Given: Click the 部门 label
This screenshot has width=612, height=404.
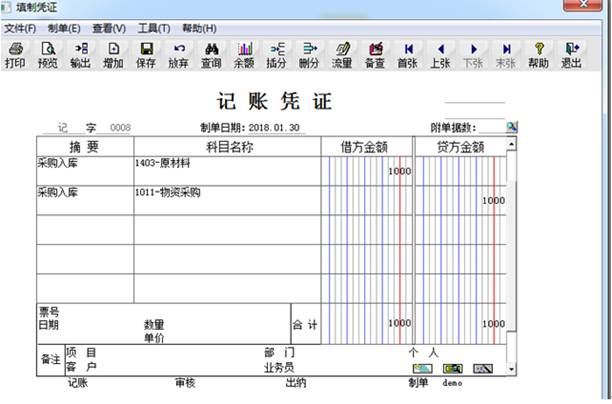Looking at the screenshot, I should pos(279,352).
